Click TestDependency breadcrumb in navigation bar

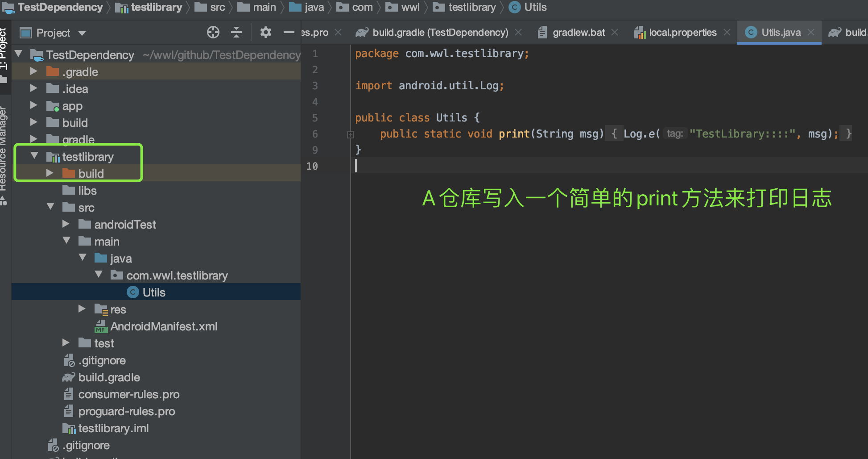pos(60,7)
